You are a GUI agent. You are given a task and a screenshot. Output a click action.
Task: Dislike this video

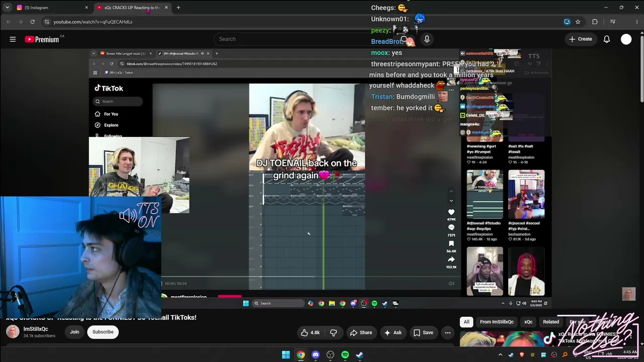pyautogui.click(x=333, y=332)
